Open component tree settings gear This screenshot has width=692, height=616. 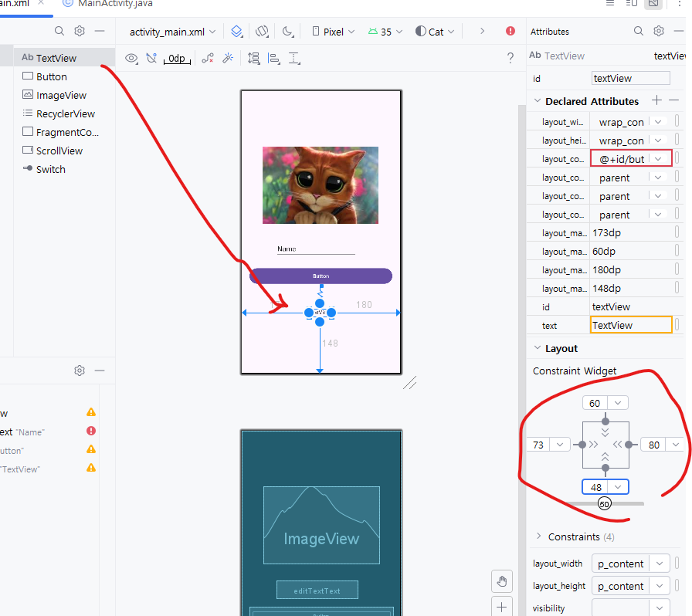click(x=80, y=371)
